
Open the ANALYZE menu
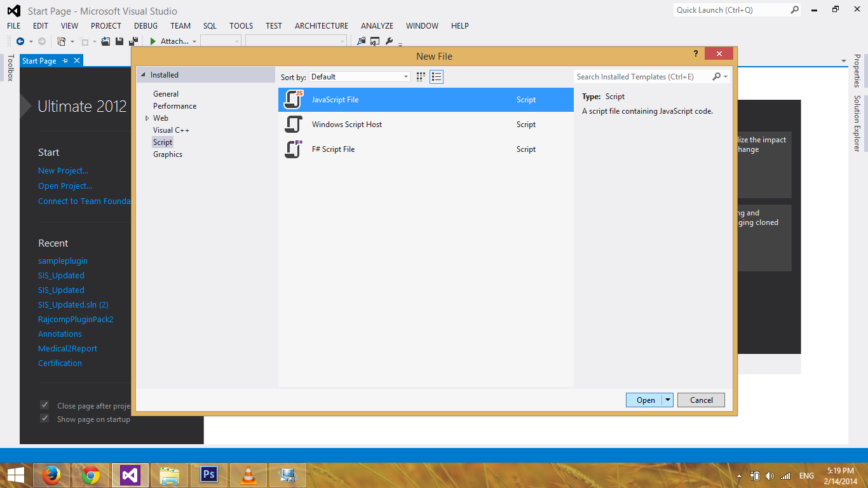(377, 26)
